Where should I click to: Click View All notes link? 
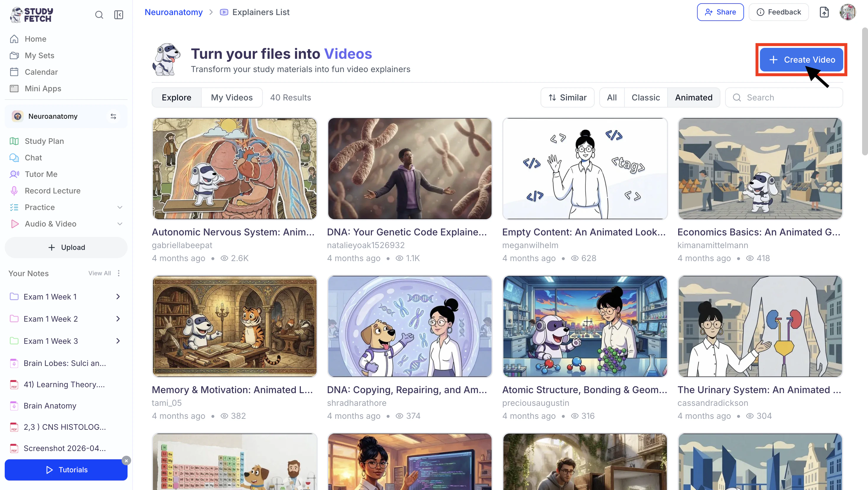coord(100,273)
